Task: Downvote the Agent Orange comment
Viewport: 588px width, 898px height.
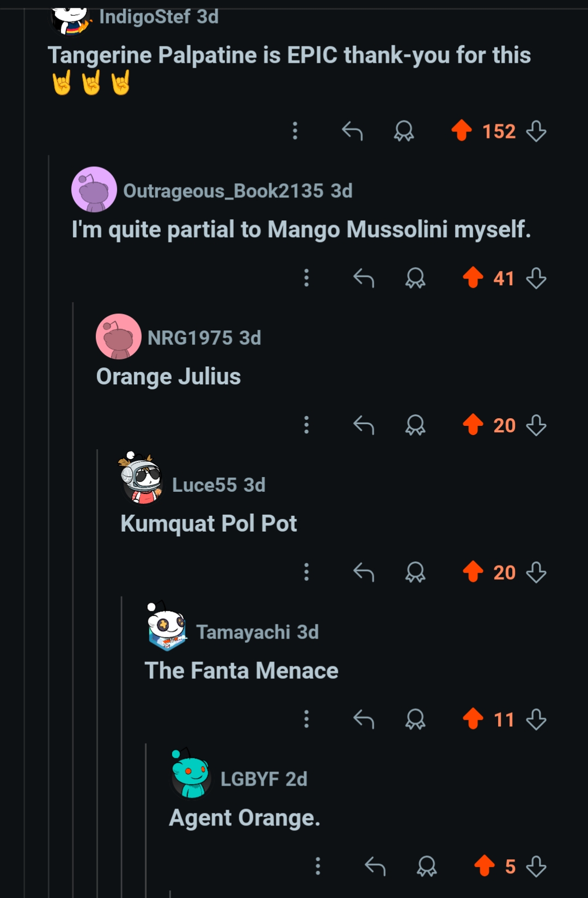Action: [x=536, y=866]
